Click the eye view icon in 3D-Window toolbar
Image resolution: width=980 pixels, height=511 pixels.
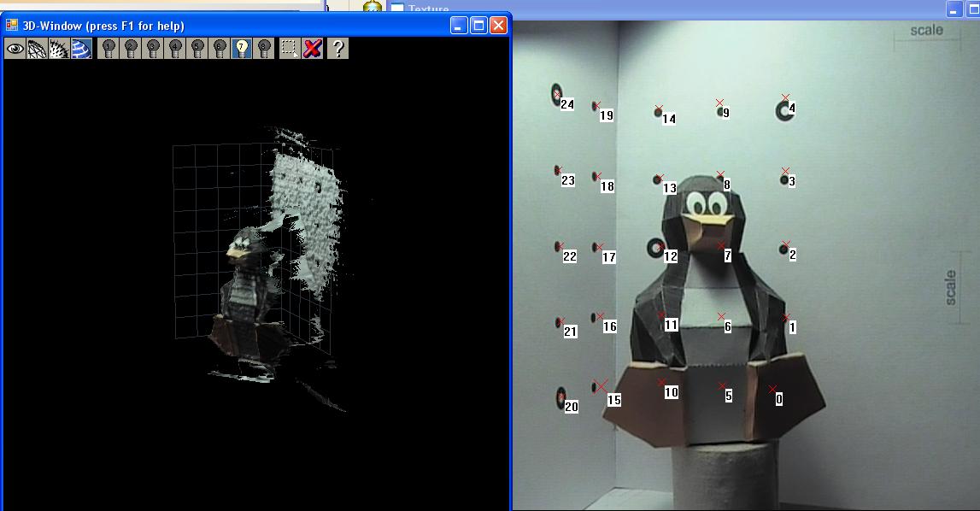(15, 48)
